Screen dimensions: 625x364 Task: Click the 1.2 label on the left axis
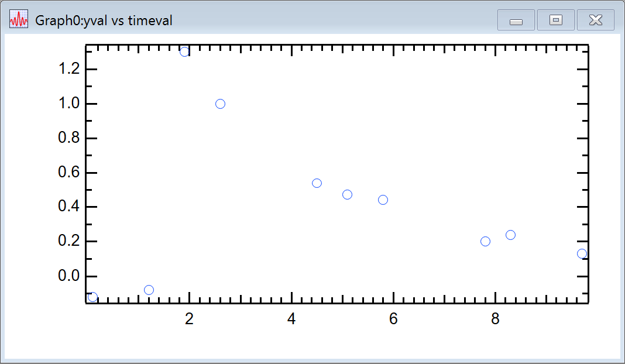tap(68, 70)
